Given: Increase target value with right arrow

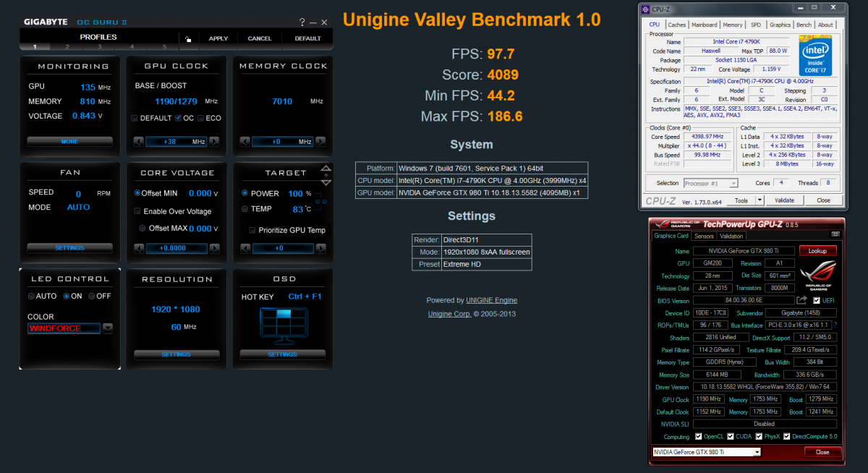Looking at the screenshot, I should click(321, 248).
